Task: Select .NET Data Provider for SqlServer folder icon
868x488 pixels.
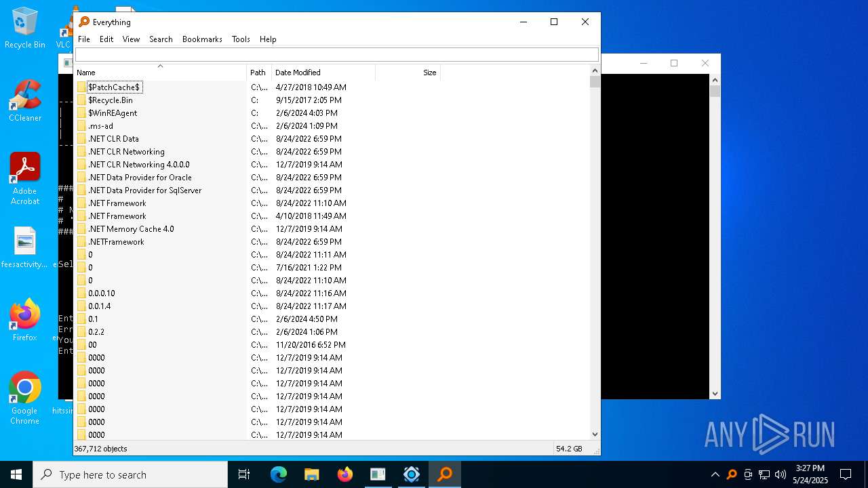Action: pyautogui.click(x=82, y=190)
